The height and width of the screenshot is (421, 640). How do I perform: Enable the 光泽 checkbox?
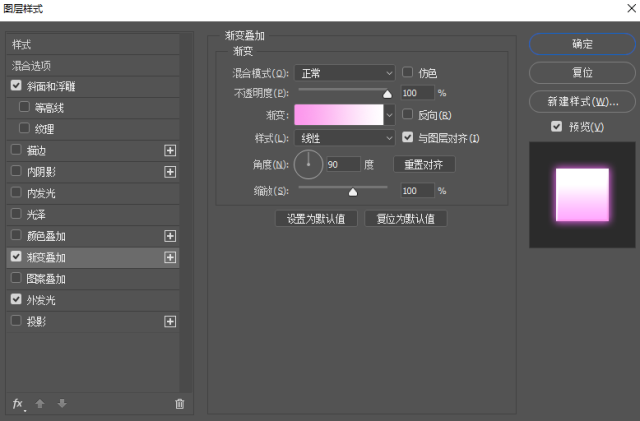[x=16, y=214]
